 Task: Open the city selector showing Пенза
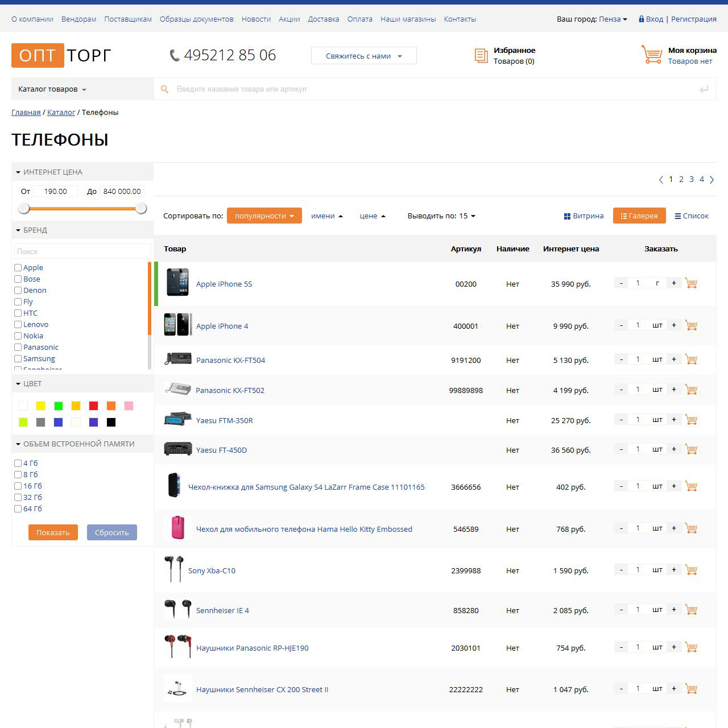(x=613, y=19)
